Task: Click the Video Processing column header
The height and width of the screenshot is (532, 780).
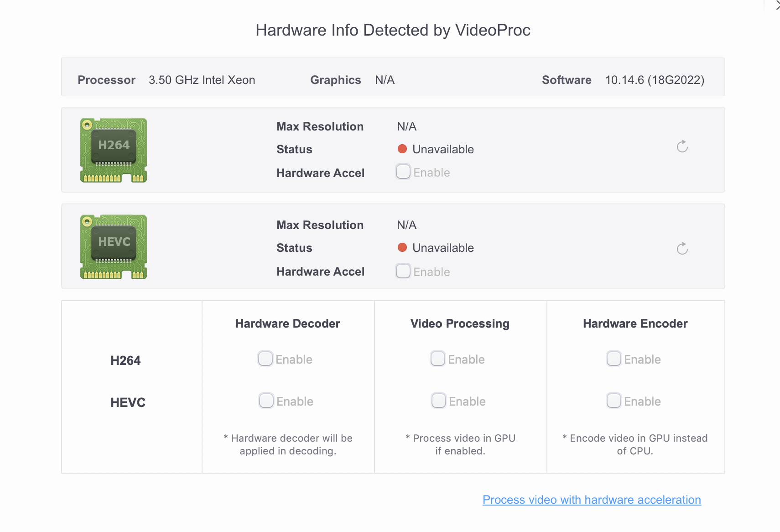Action: pos(460,323)
